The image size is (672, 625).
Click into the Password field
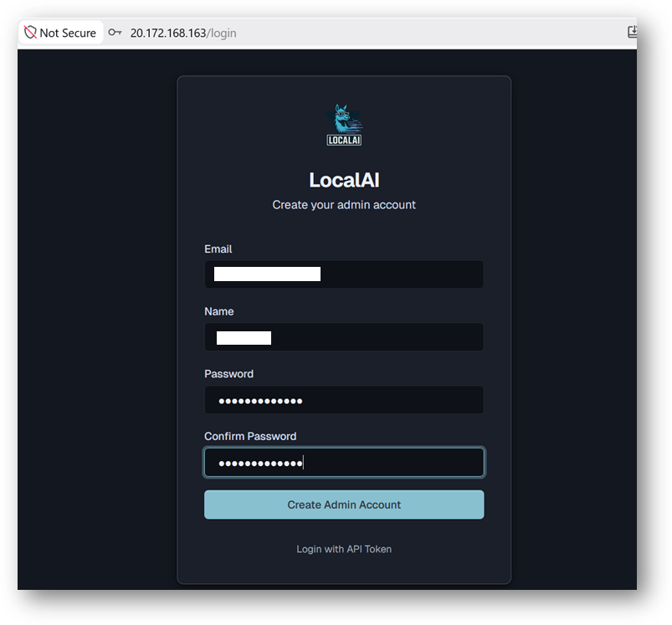coord(344,400)
